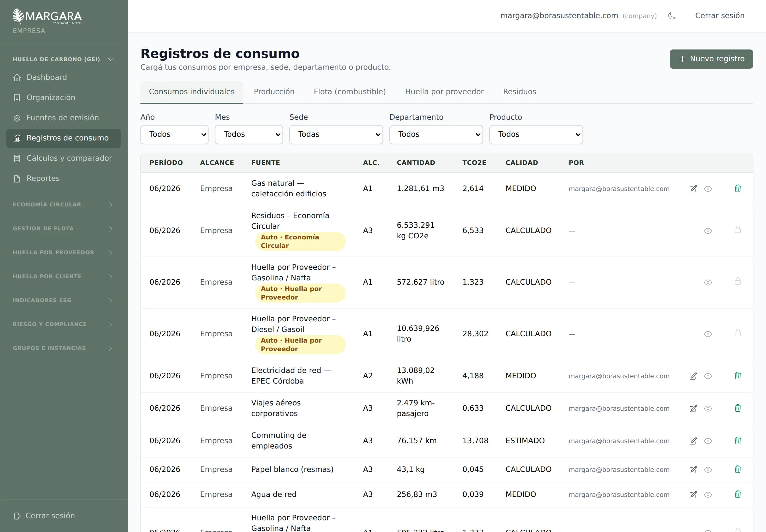Toggle dark mode moon icon

[x=672, y=16]
